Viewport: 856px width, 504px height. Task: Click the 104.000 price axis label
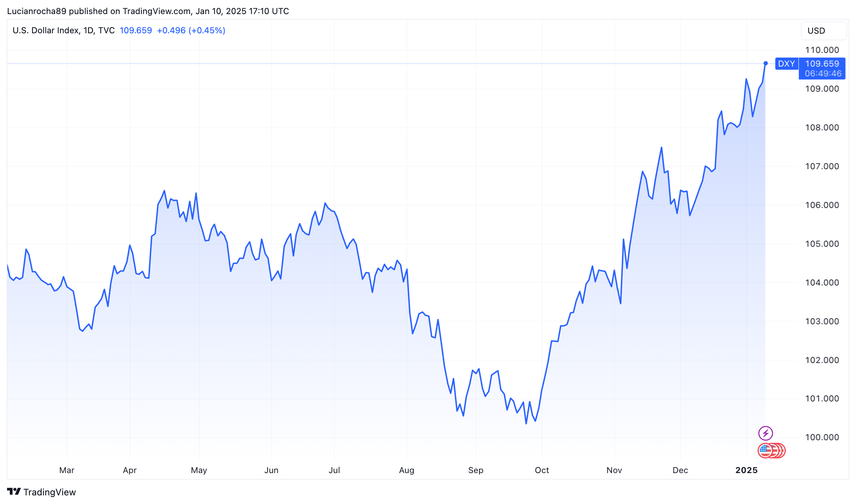click(x=822, y=283)
